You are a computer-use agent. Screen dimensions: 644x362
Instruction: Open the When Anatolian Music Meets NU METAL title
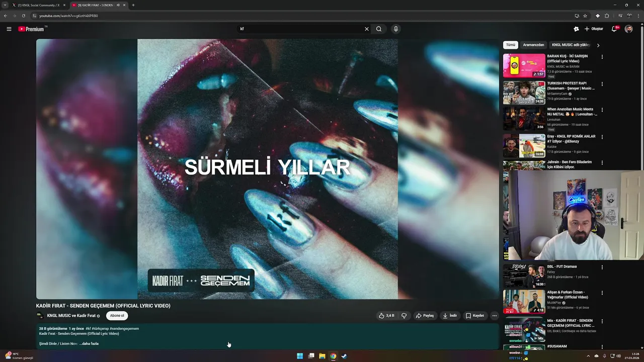[x=572, y=112]
